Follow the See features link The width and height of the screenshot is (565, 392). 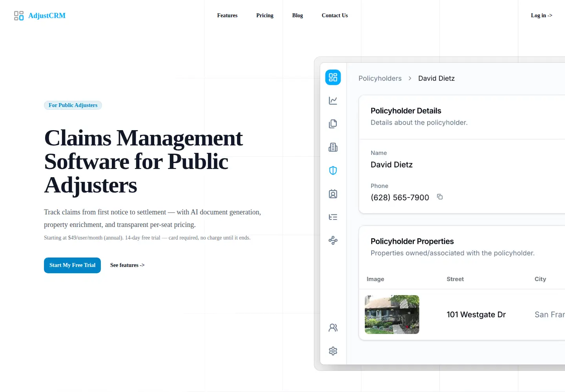[x=127, y=265]
